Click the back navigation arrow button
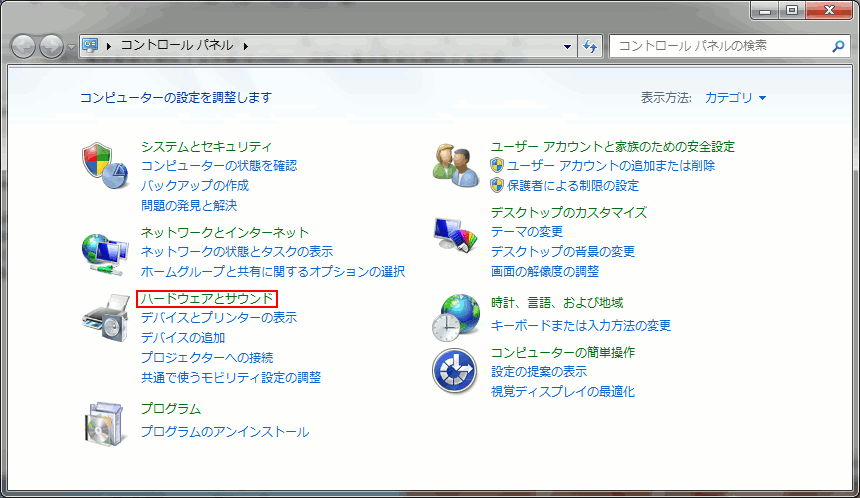This screenshot has width=860, height=498. point(24,46)
